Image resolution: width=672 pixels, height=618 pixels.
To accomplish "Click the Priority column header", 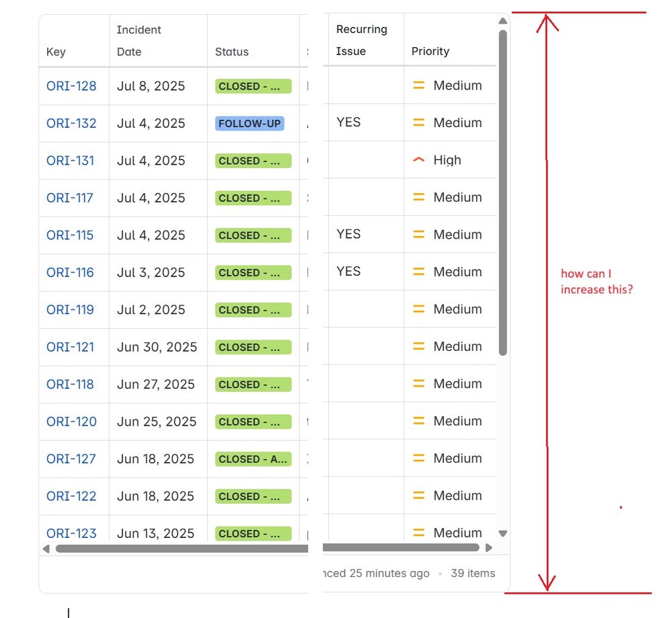I will [431, 51].
